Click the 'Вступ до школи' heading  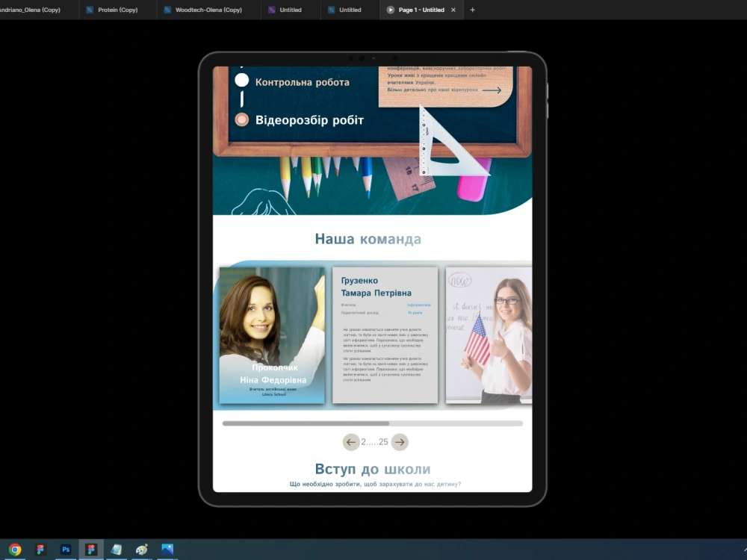click(x=373, y=469)
